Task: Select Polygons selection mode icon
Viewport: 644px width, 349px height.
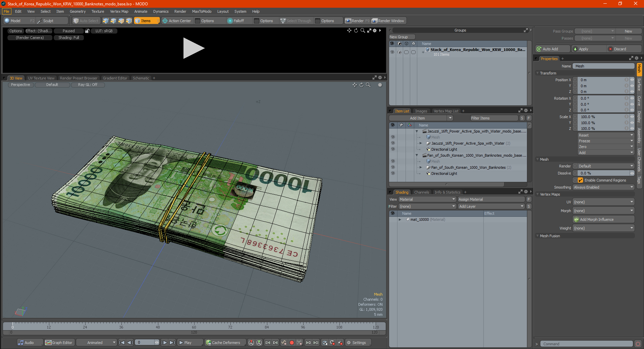Action: point(121,21)
